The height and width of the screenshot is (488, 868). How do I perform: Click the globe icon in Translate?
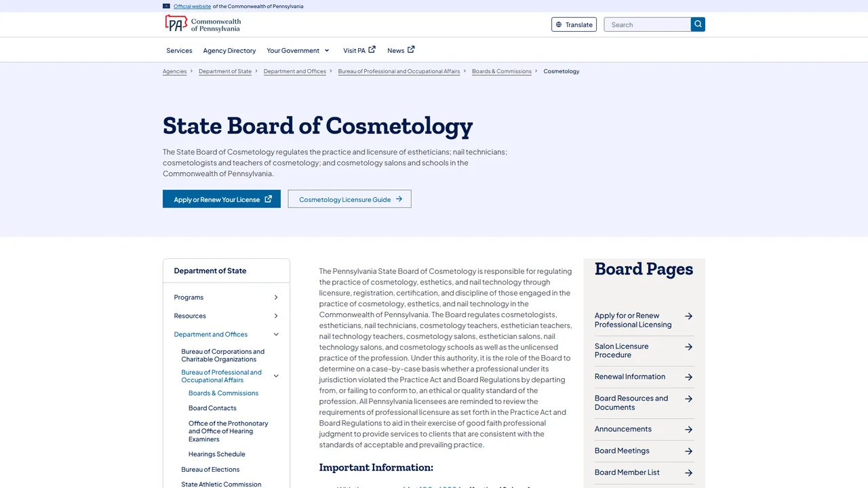click(x=559, y=25)
